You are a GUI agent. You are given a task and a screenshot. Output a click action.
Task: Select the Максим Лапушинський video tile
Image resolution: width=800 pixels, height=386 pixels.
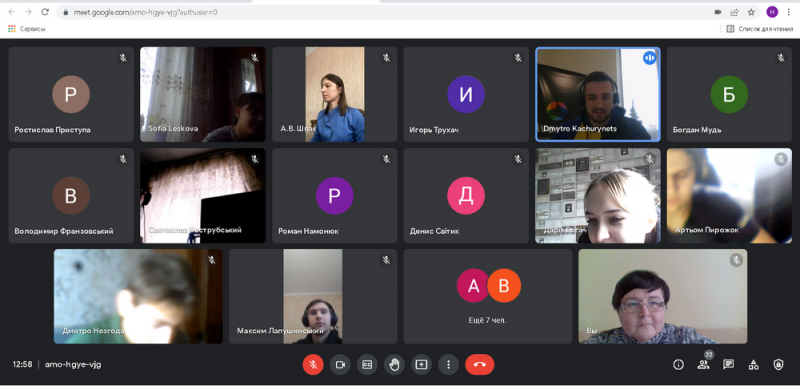tap(313, 296)
